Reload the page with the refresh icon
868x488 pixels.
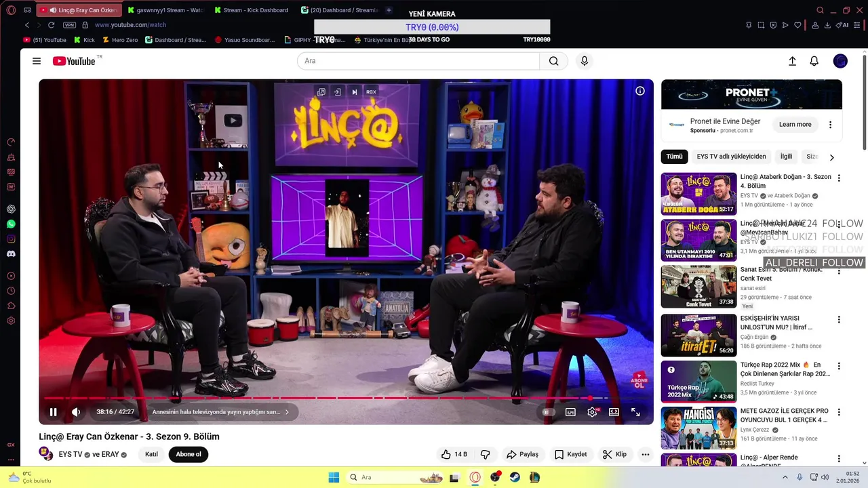point(51,25)
